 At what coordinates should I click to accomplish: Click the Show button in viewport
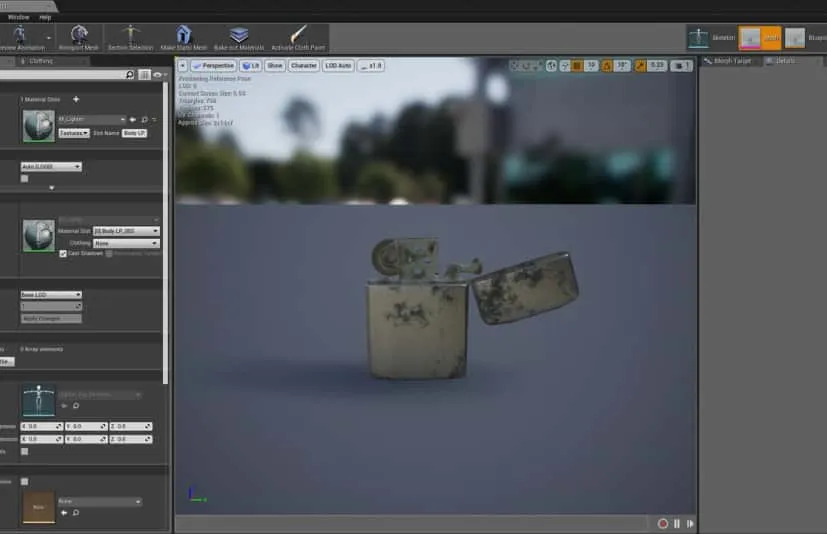pos(274,65)
